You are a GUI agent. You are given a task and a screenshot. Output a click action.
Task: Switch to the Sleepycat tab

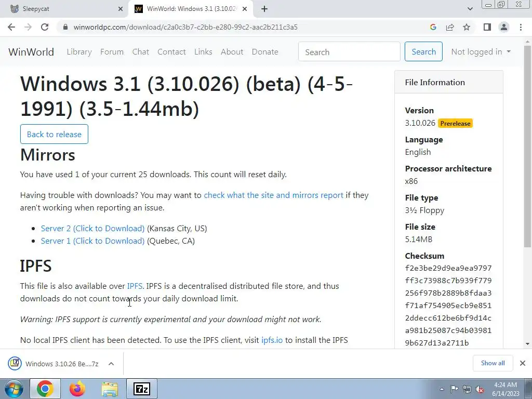(x=64, y=9)
